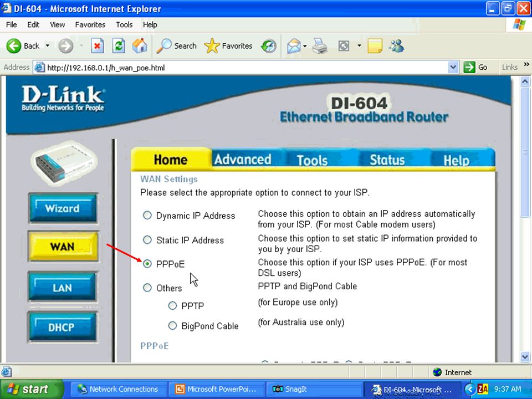532x399 pixels.
Task: Open the View menu
Action: point(57,25)
